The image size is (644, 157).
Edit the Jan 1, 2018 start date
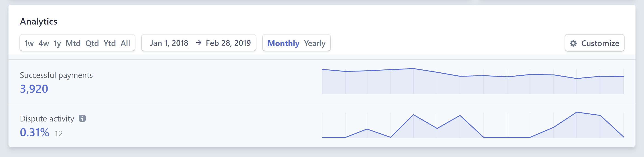(169, 43)
